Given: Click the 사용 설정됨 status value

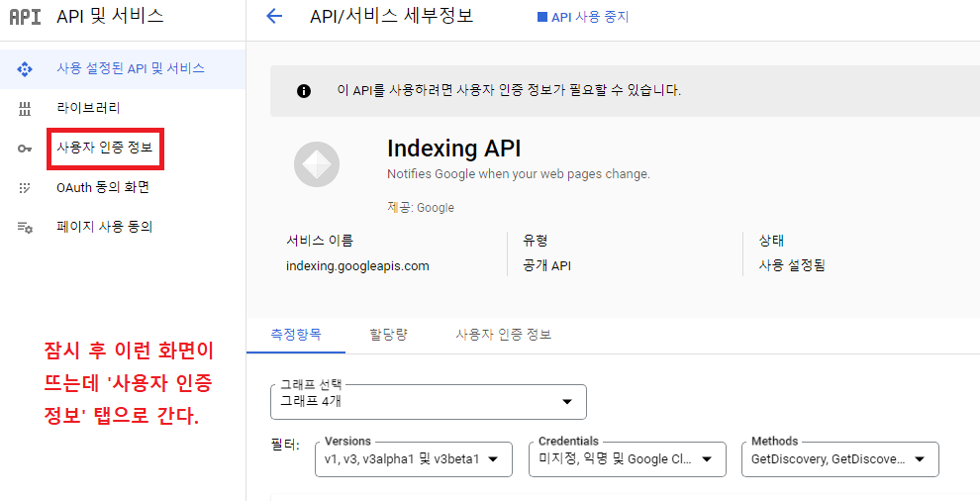Looking at the screenshot, I should [x=792, y=265].
